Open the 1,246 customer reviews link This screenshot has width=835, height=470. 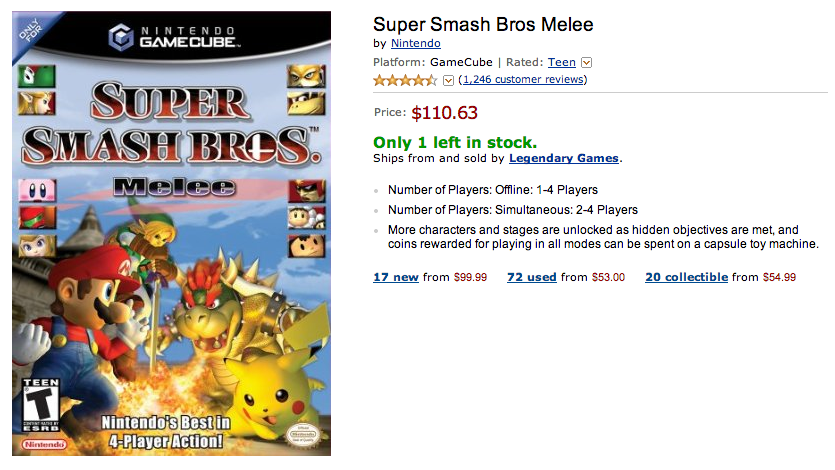[x=523, y=79]
